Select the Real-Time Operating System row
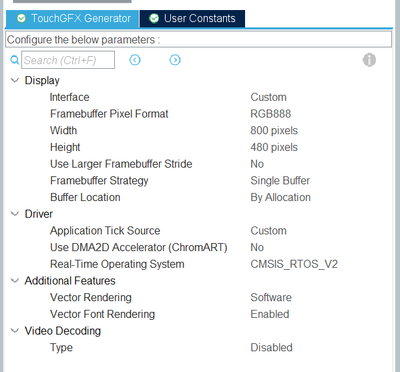Viewport: 400px width, 372px height. [x=197, y=264]
